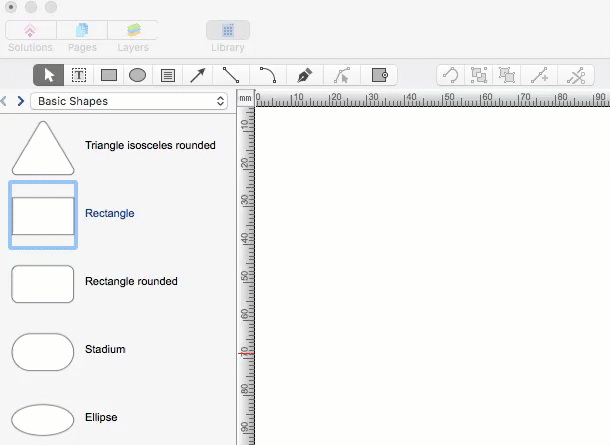Choose the ellipse drawing tool
Screen dimensions: 610x445
coord(138,75)
